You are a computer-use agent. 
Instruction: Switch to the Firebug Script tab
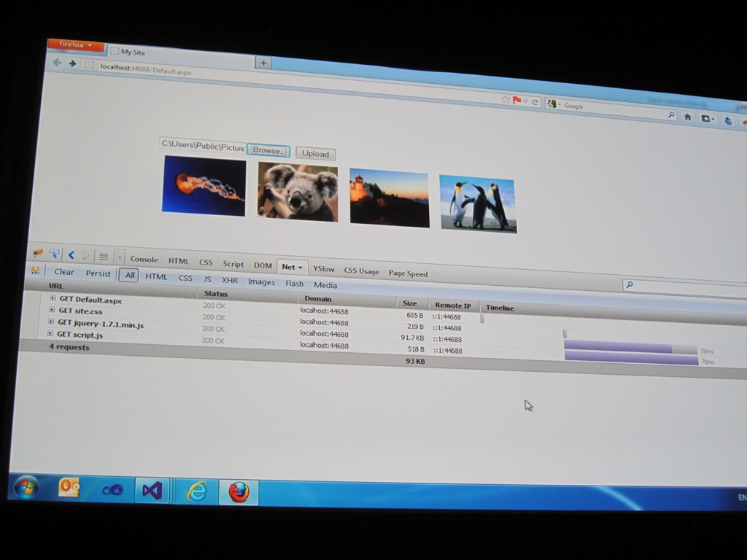233,264
